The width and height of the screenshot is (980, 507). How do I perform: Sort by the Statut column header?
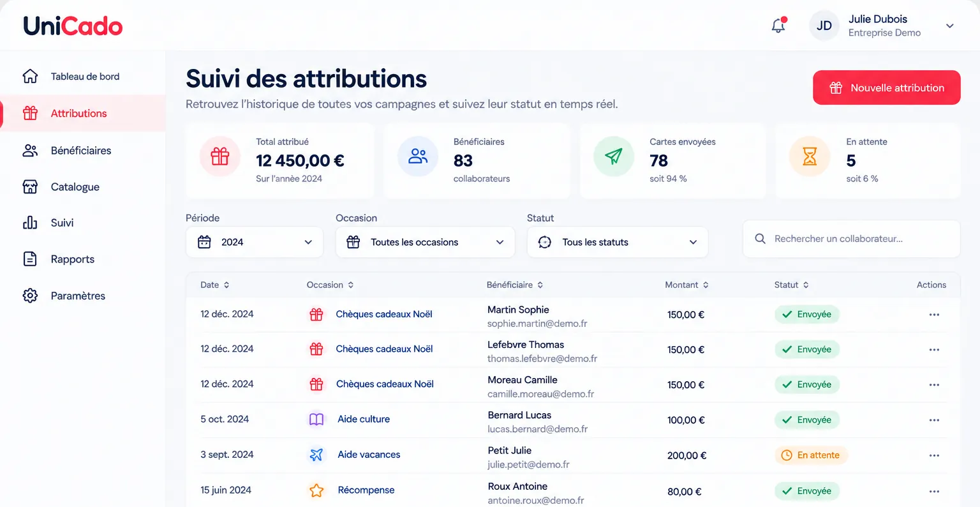[792, 285]
